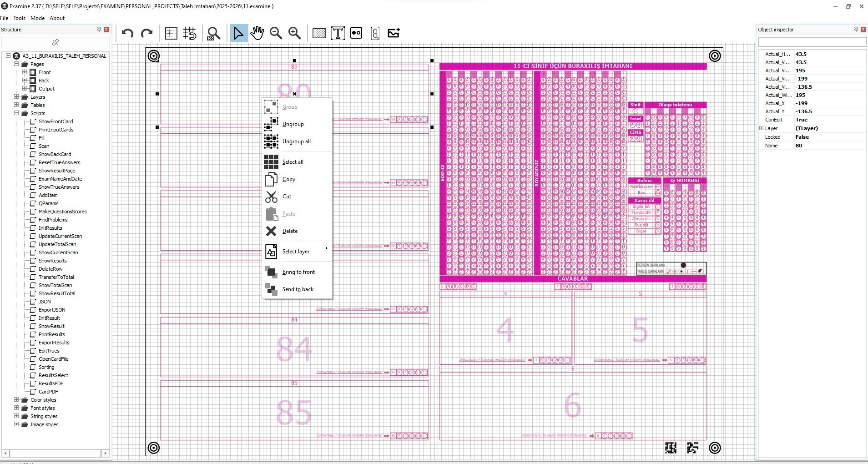Collapse the A3_11_BURAXILIS_TALEH_PERSONAL root node
The width and height of the screenshot is (868, 464).
(x=8, y=55)
